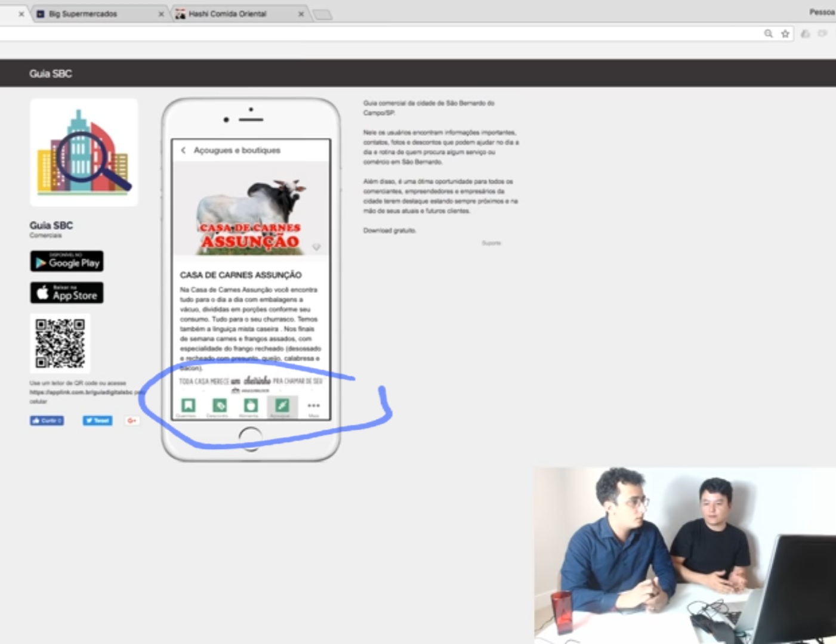Screen dimensions: 836x644
Task: Click the Guia SBC header title
Action: (x=51, y=74)
